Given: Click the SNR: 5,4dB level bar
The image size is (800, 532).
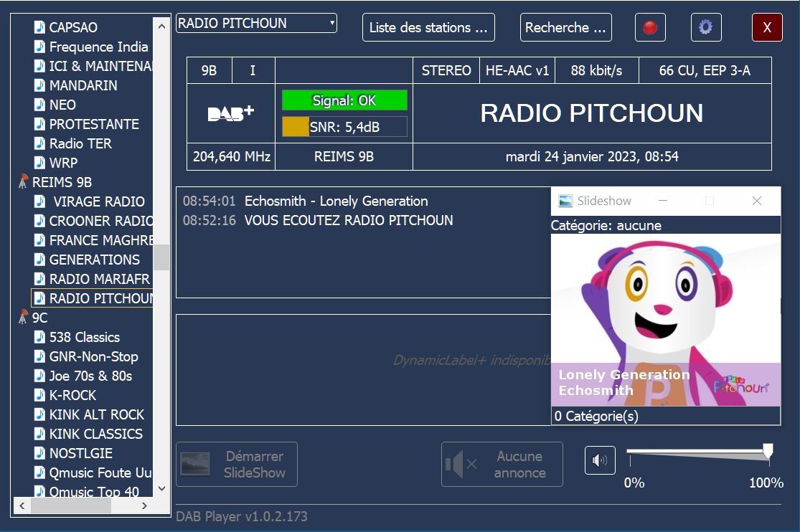Looking at the screenshot, I should (344, 127).
